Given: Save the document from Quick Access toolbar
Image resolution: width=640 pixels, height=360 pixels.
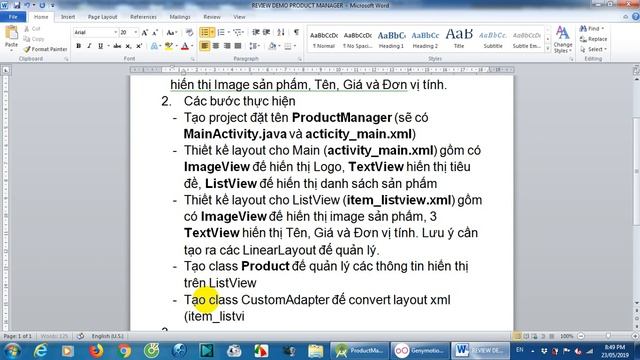Looking at the screenshot, I should pyautogui.click(x=17, y=5).
